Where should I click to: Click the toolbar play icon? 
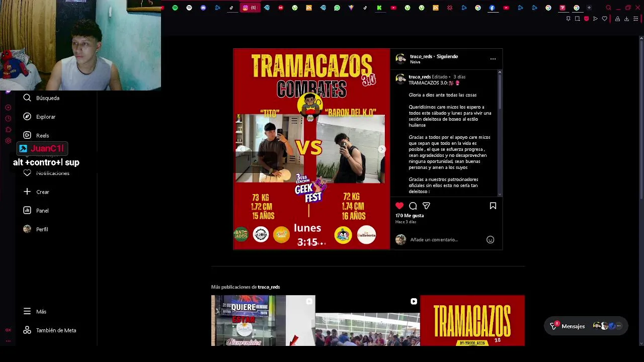pyautogui.click(x=595, y=19)
